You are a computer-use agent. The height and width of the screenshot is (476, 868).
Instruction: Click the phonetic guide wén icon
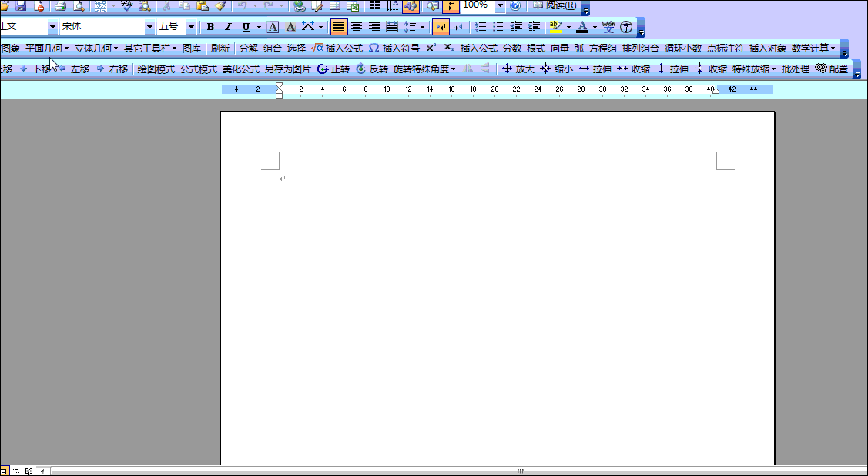(x=608, y=26)
